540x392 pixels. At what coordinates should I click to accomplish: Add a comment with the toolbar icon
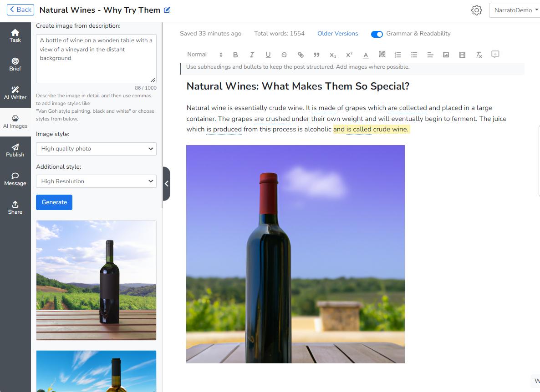(x=495, y=54)
